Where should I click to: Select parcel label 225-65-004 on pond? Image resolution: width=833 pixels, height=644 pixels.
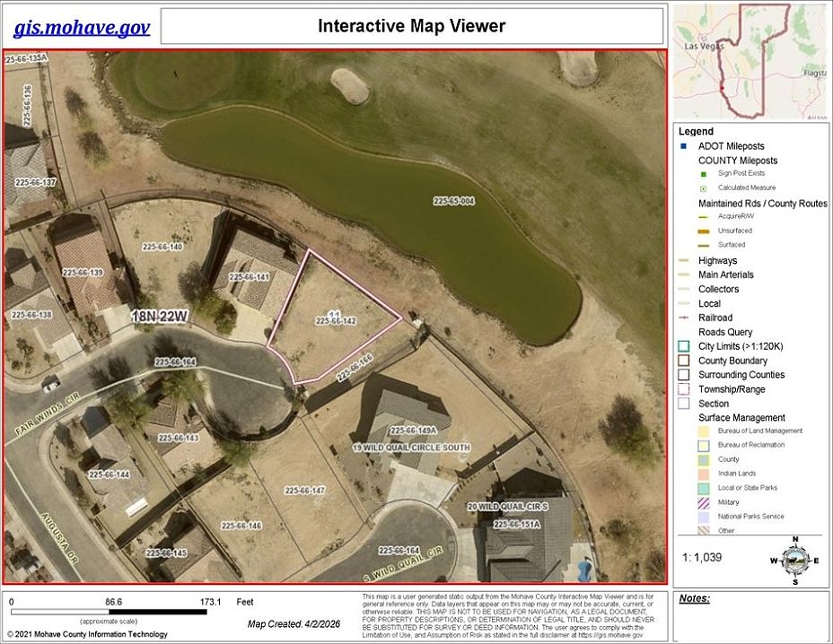tap(453, 201)
